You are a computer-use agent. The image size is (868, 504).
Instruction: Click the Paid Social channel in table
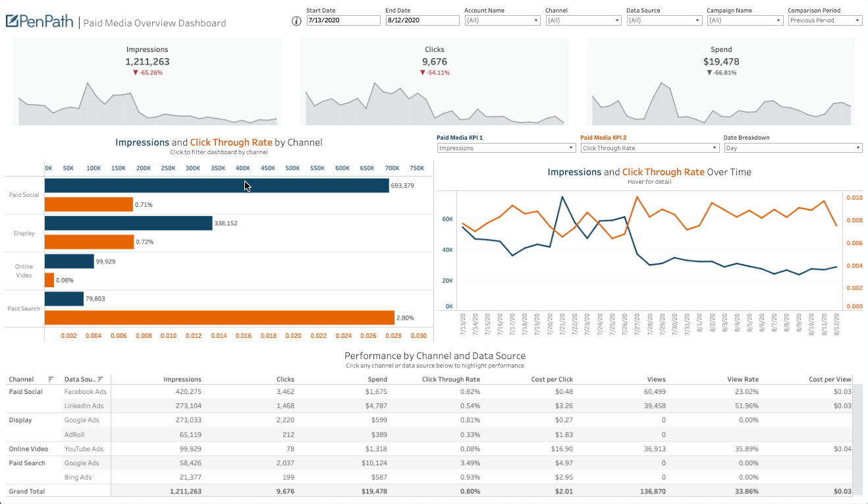(x=26, y=391)
